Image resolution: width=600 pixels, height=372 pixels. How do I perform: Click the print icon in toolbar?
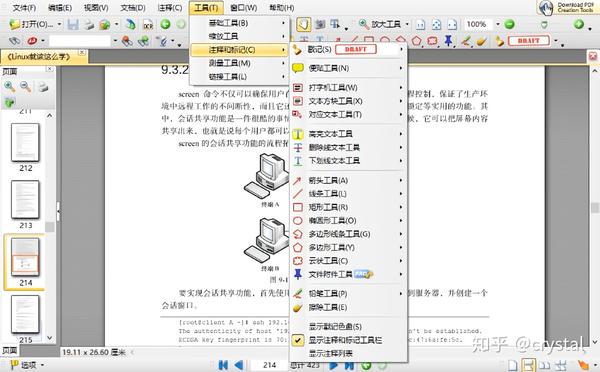[x=89, y=25]
